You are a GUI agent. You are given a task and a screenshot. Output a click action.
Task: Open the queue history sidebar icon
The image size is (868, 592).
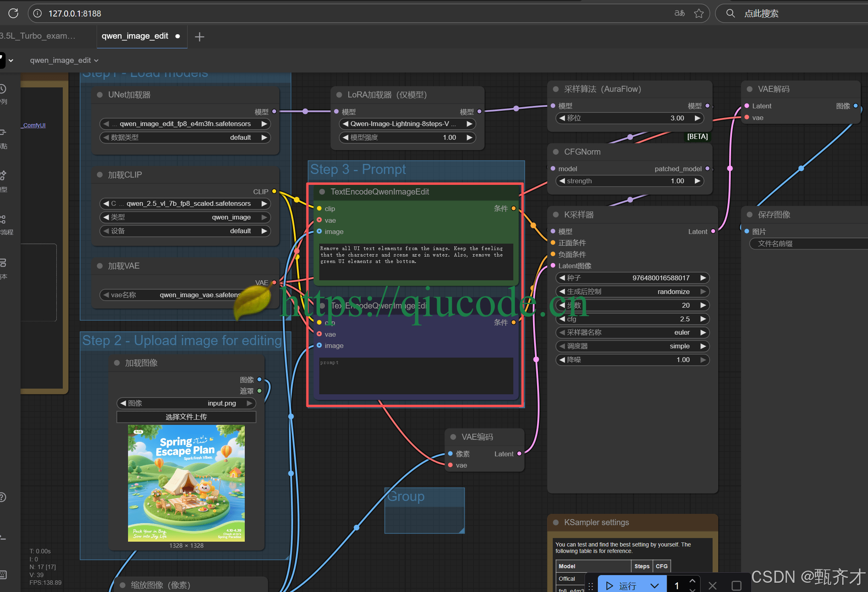3,89
